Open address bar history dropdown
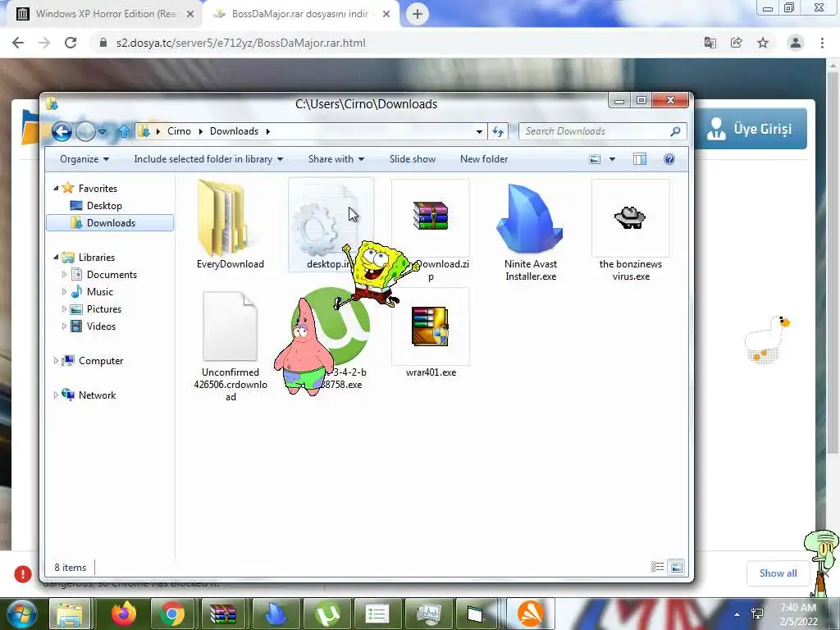This screenshot has height=630, width=840. [479, 131]
